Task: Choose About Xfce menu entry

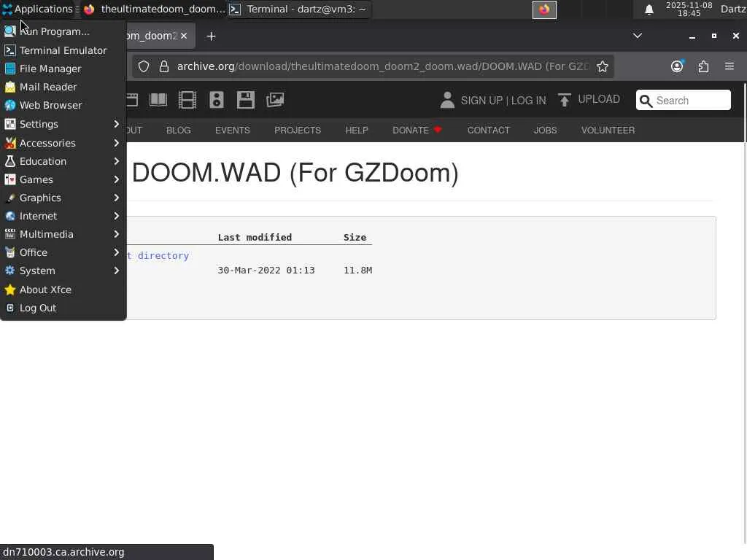Action: (63, 289)
